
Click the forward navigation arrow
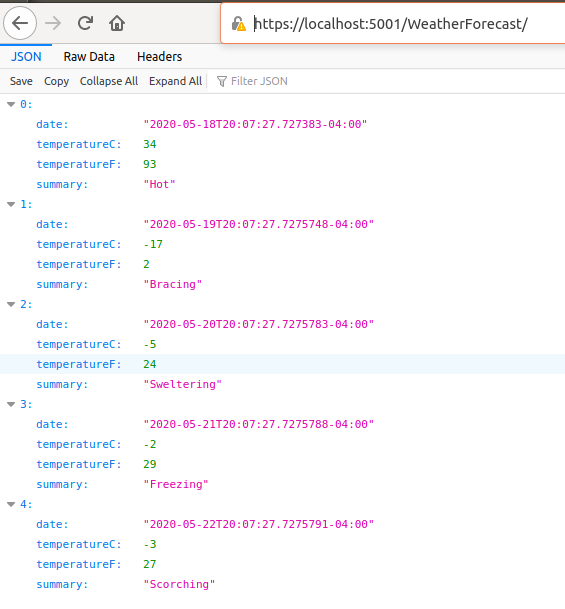point(53,23)
